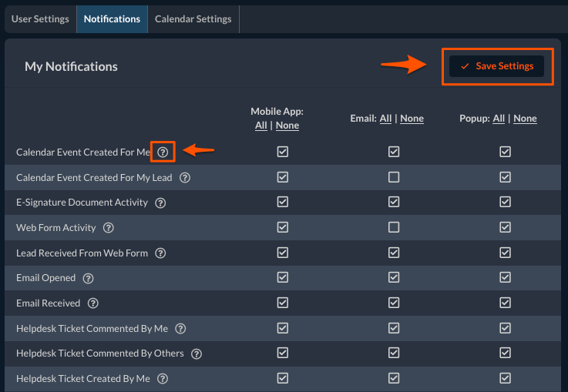Enable Email for Calendar Event Created For My Lead
Image resolution: width=568 pixels, height=392 pixels.
[x=394, y=177]
